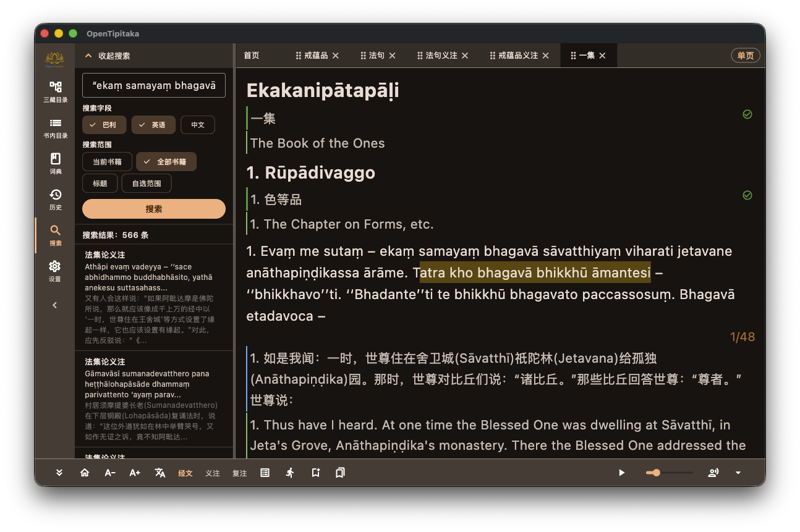Click the orange 搜索 search button
800x532 pixels.
tap(154, 209)
